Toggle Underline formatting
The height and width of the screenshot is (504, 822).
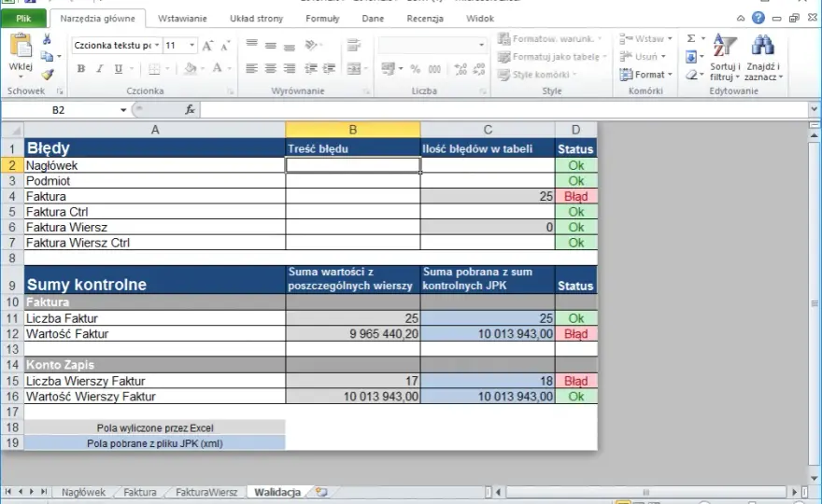click(119, 69)
